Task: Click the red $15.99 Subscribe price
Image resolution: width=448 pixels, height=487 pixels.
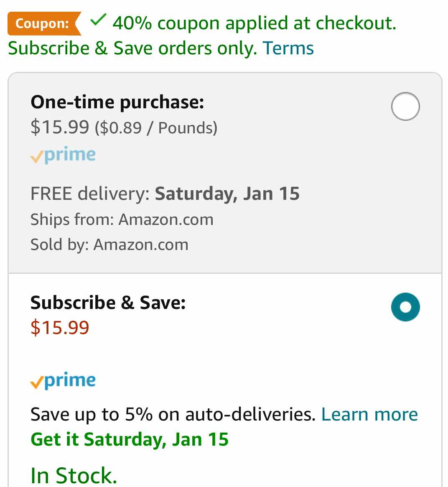Action: [x=60, y=328]
